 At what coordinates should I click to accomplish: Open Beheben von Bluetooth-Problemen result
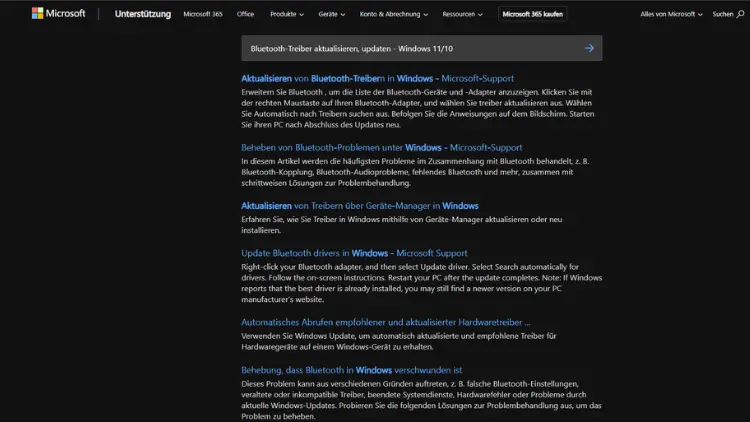(381, 147)
